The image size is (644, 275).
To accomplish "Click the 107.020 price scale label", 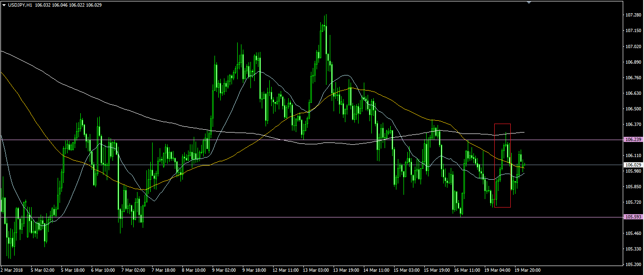I will pos(633,46).
